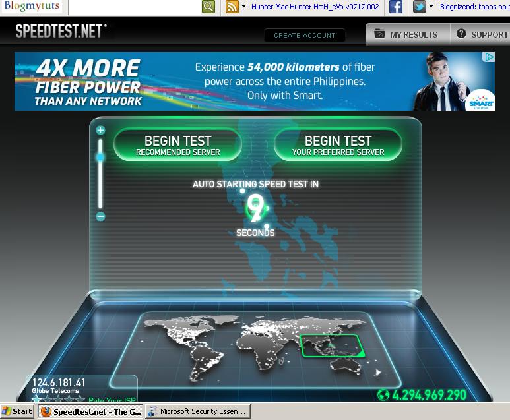Viewport: 510px width, 420px height.
Task: Click the 4,294,969,290 tests counter
Action: [430, 395]
